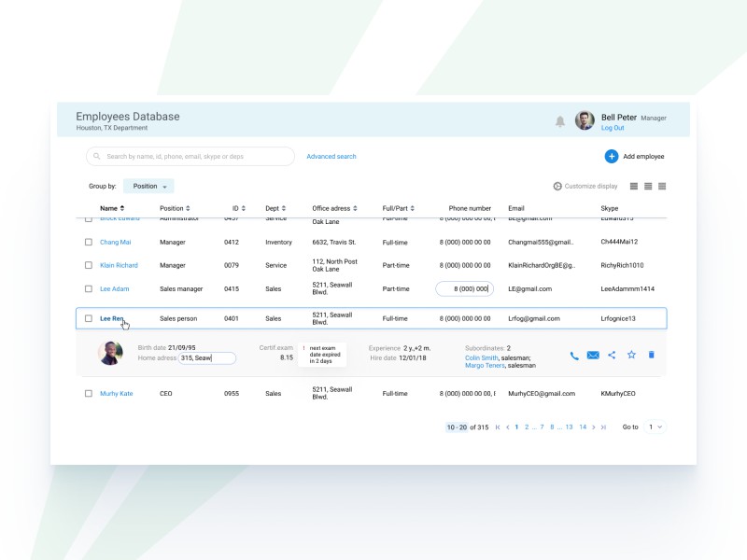This screenshot has width=747, height=560.
Task: Tick the checkbox for Klain Richard
Action: [x=88, y=265]
